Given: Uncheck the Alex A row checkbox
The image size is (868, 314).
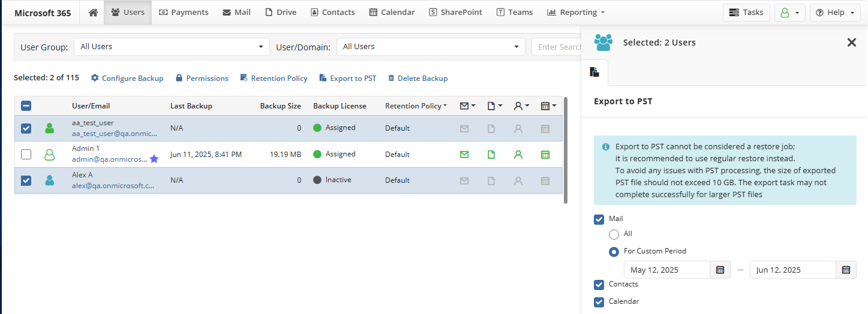Looking at the screenshot, I should tap(26, 180).
